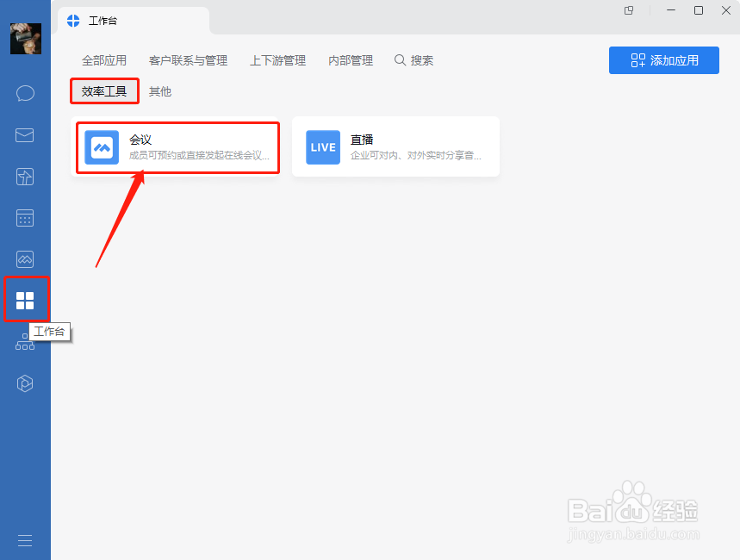Click the 会议 app blue icon
This screenshot has height=560, width=740.
coord(102,147)
